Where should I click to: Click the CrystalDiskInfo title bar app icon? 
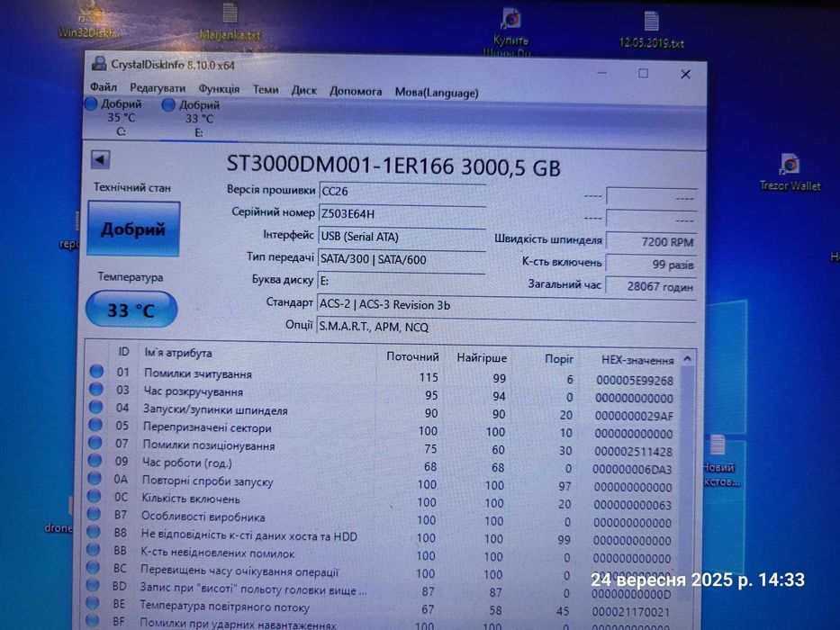[x=99, y=64]
